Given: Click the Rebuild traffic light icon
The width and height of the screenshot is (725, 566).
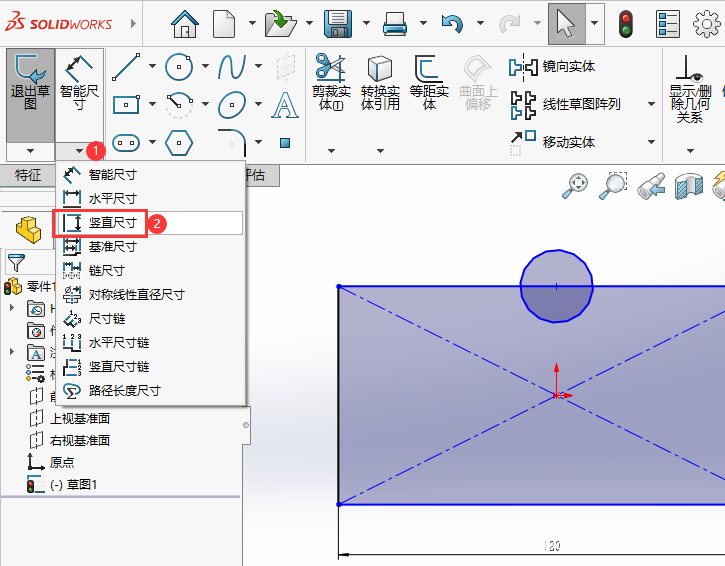Looking at the screenshot, I should [x=625, y=24].
